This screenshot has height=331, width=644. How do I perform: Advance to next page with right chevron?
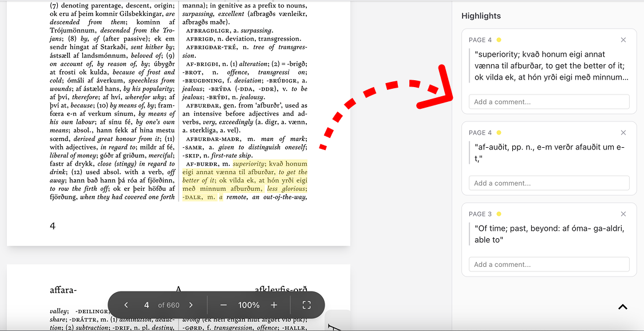[191, 305]
